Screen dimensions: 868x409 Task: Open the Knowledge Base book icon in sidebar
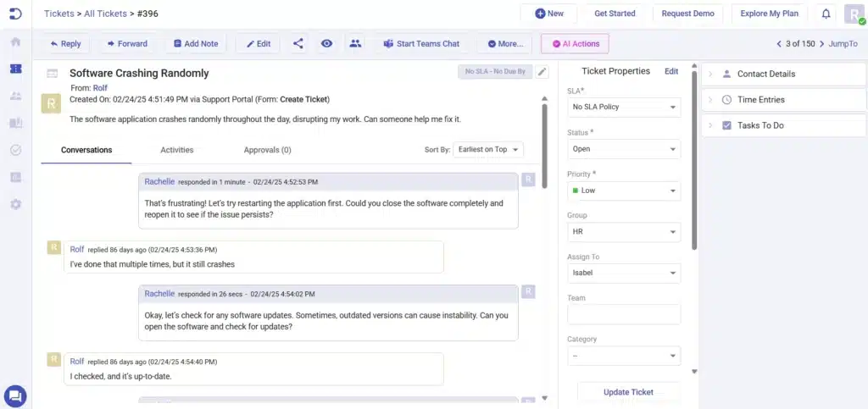click(15, 124)
